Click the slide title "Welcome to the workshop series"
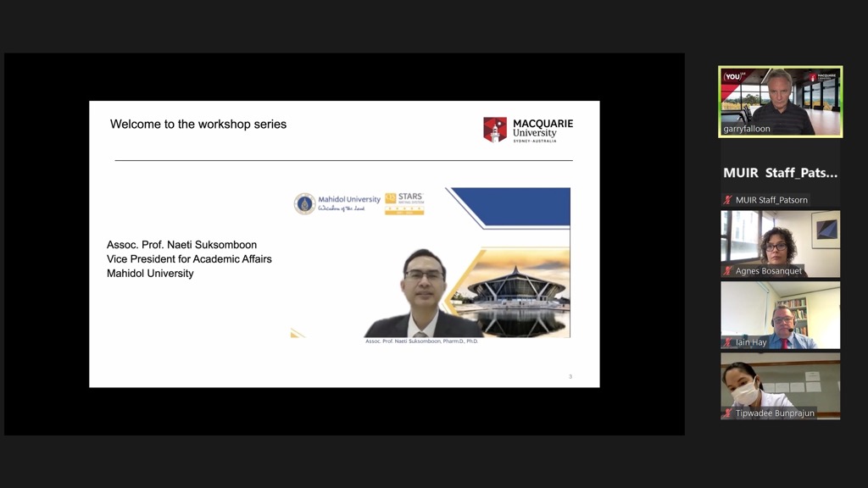The image size is (868, 488). point(198,125)
